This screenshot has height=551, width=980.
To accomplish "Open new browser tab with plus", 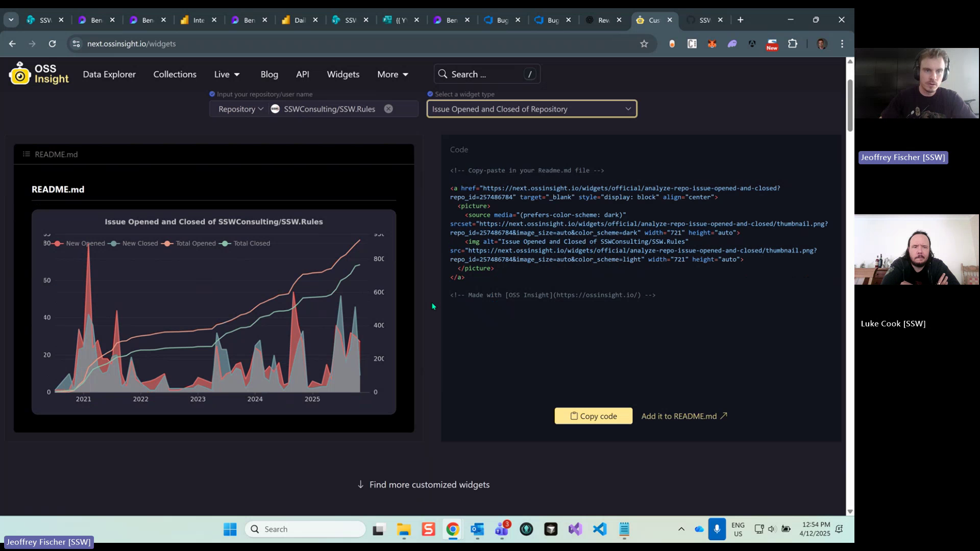I will point(741,20).
